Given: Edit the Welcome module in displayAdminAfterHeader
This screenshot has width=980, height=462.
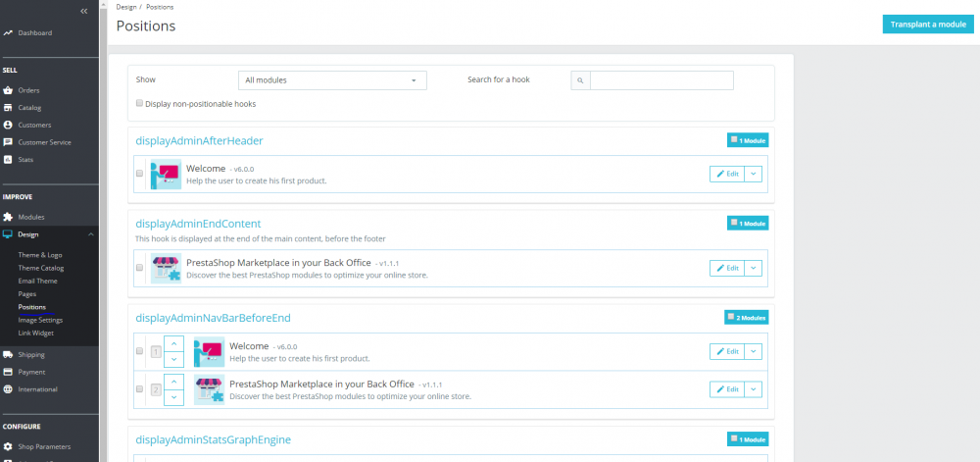Looking at the screenshot, I should point(727,174).
